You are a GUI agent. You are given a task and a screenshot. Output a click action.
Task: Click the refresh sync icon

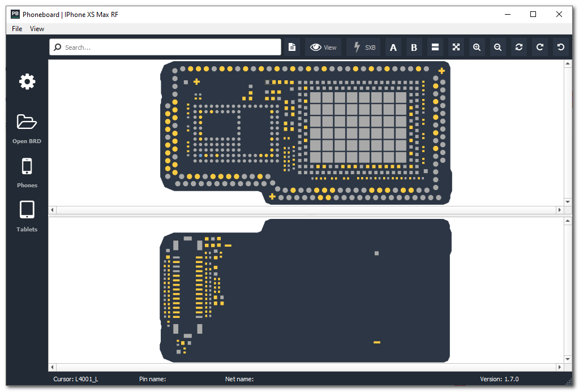tap(519, 48)
